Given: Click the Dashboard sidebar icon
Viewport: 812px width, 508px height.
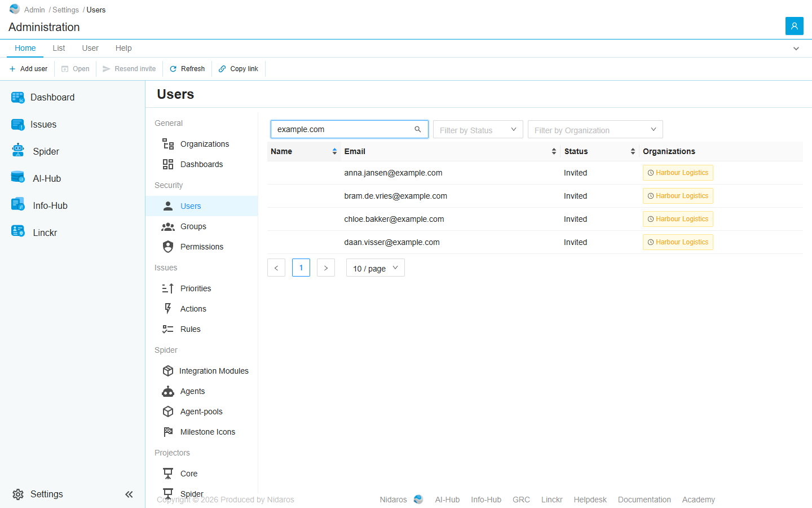Looking at the screenshot, I should pyautogui.click(x=18, y=98).
